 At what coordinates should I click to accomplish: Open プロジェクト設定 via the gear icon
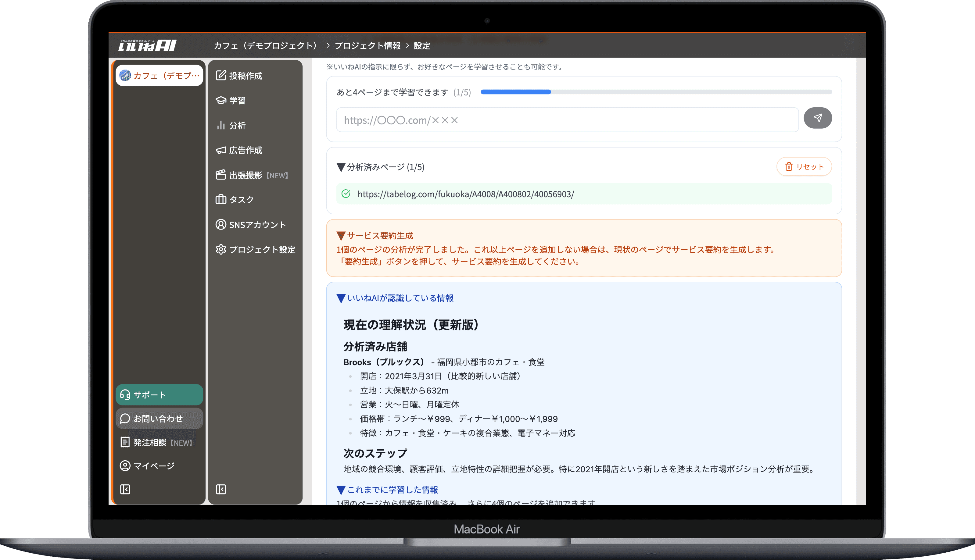(263, 249)
